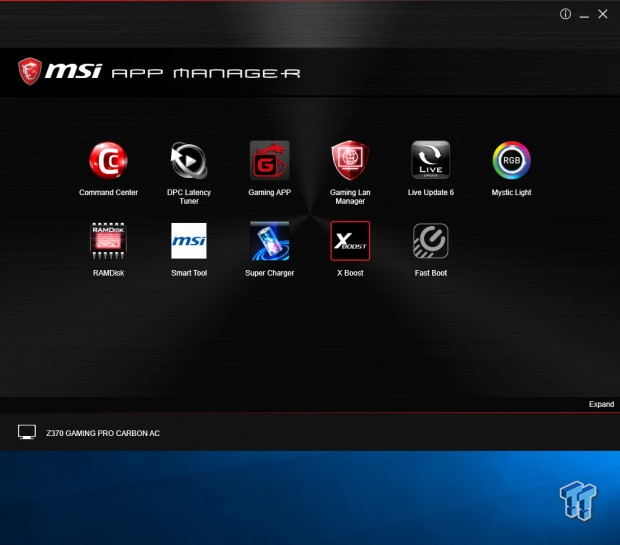Click the Live Update 6 label
620x545 pixels.
431,192
